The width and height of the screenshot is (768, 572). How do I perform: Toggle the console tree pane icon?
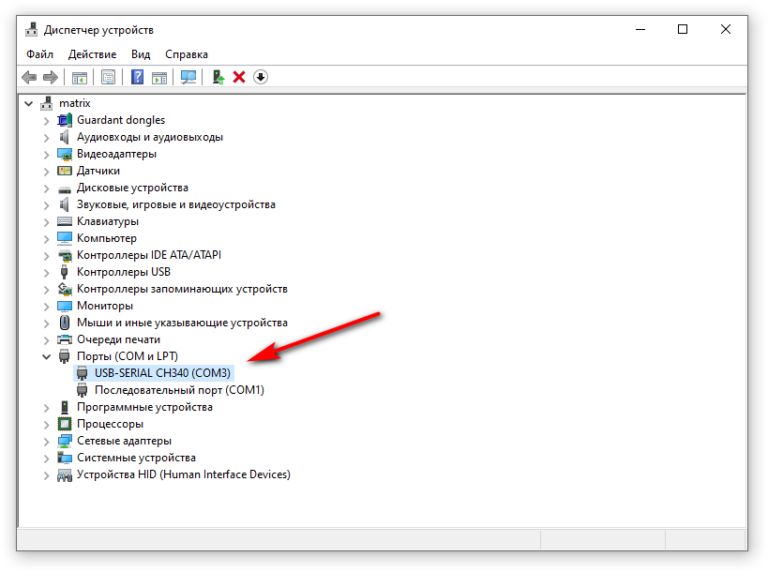(x=79, y=77)
